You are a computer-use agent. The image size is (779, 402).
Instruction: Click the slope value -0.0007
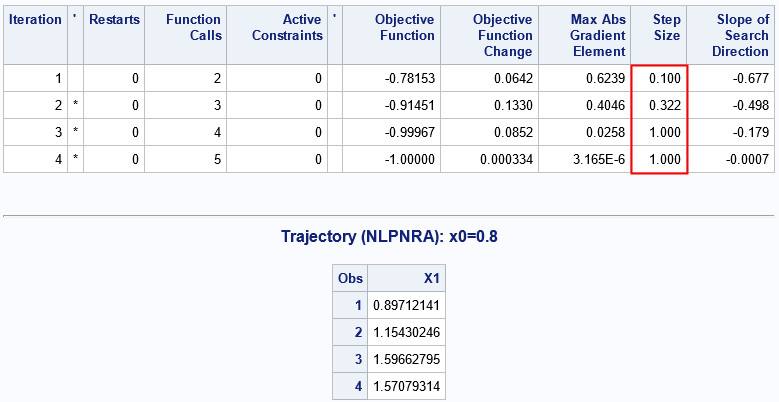pyautogui.click(x=739, y=159)
